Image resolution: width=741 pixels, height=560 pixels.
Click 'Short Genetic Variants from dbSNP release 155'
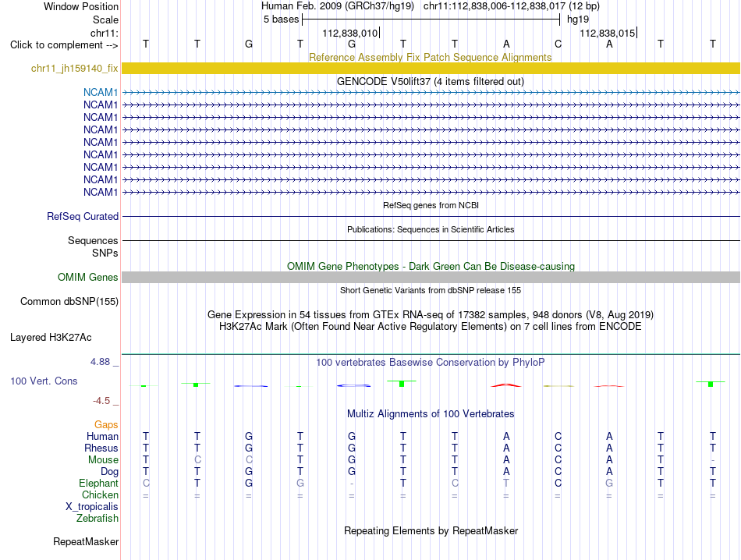click(431, 290)
